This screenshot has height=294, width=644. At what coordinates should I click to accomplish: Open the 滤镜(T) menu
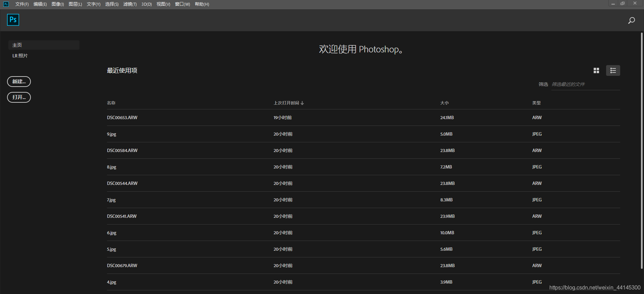point(130,4)
